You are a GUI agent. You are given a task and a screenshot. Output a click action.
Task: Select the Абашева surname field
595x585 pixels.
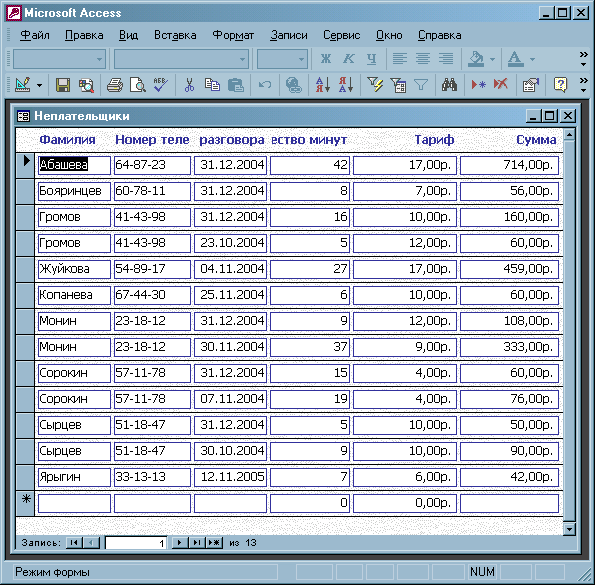pos(74,165)
